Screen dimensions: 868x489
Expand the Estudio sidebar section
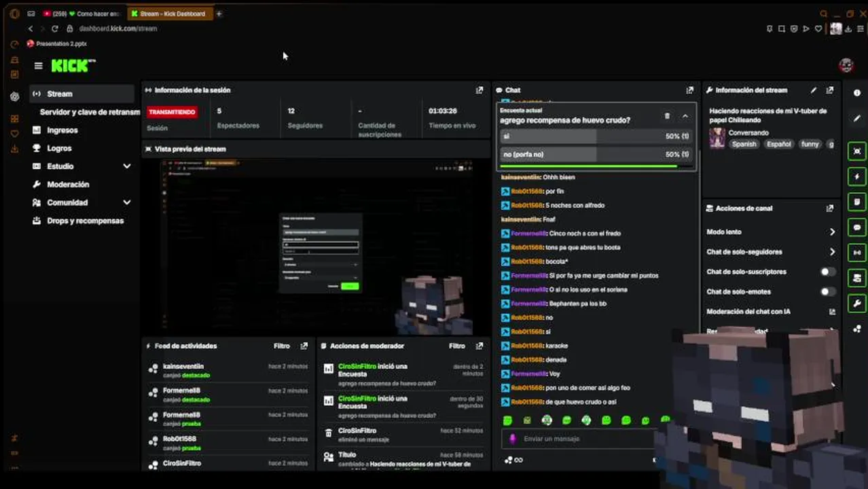(126, 166)
